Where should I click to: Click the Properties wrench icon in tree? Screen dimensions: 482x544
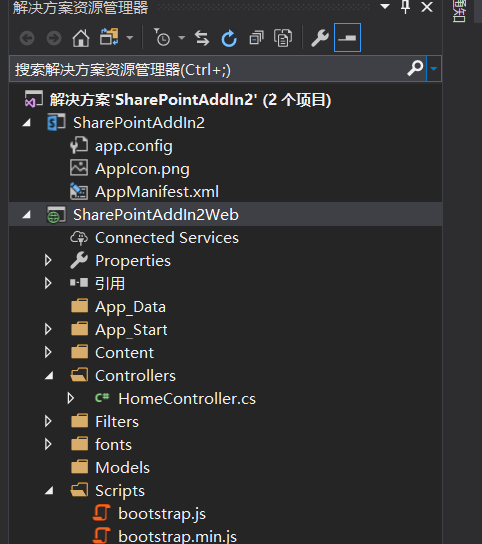tap(79, 260)
